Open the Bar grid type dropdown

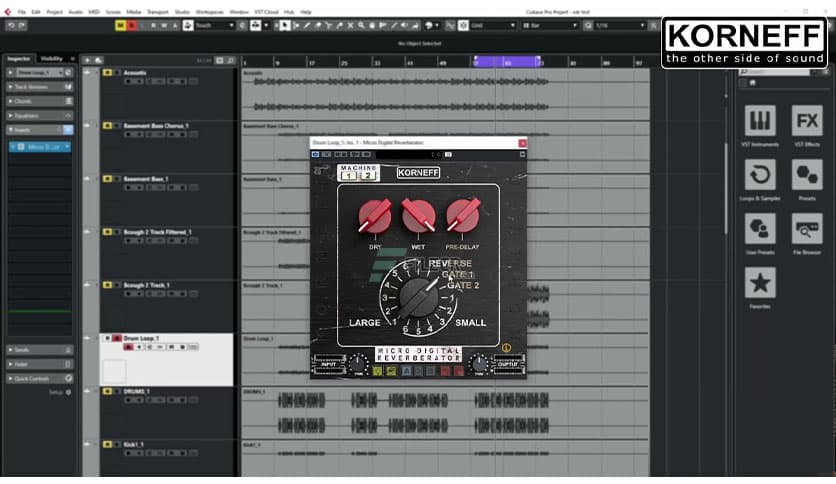point(550,25)
